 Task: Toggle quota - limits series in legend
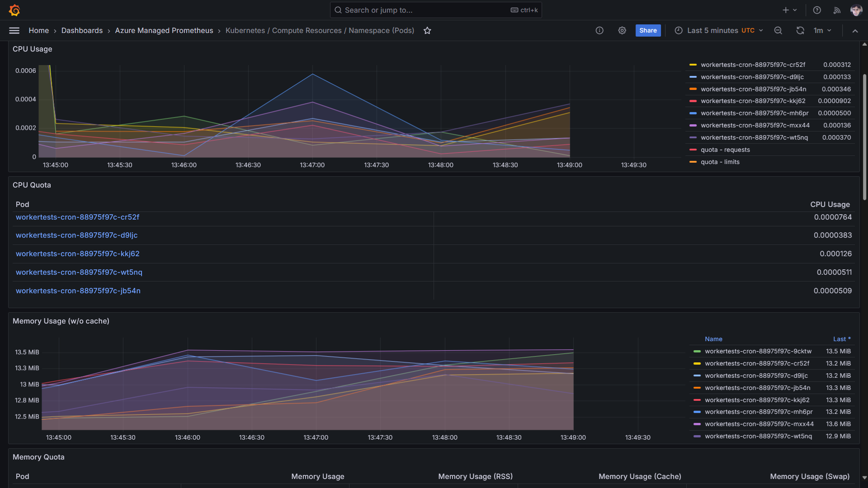coord(720,162)
